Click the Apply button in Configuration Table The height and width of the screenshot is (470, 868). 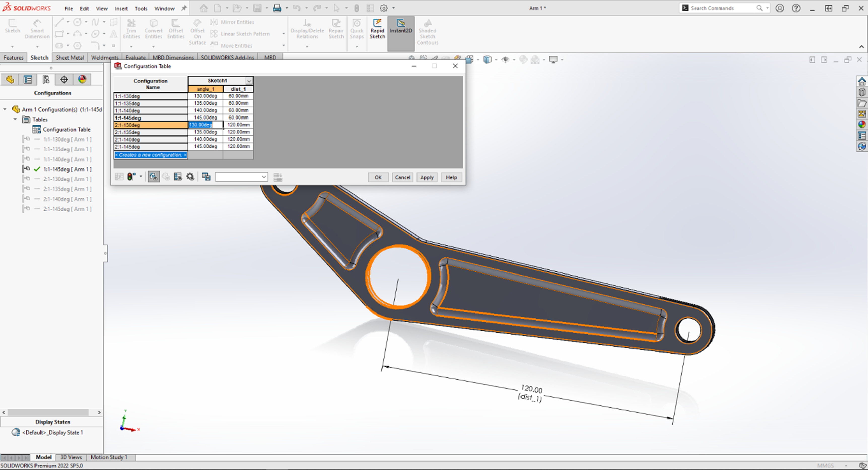click(x=427, y=177)
